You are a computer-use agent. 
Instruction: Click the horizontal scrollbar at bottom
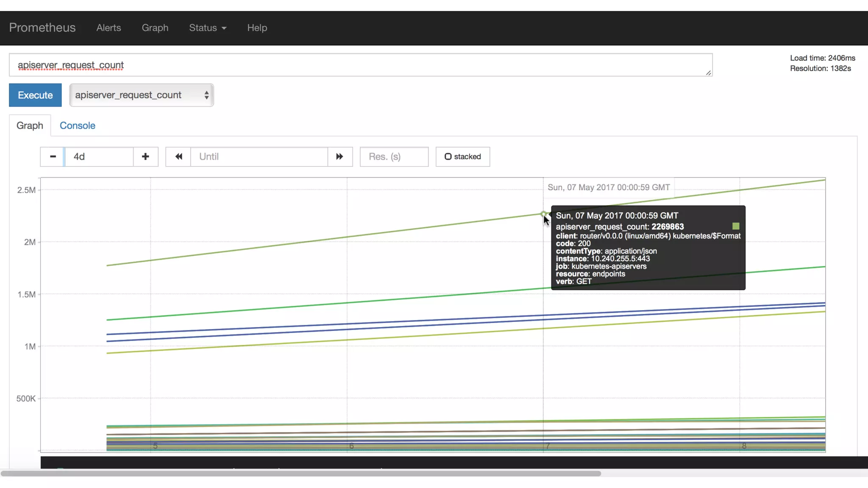(301, 473)
